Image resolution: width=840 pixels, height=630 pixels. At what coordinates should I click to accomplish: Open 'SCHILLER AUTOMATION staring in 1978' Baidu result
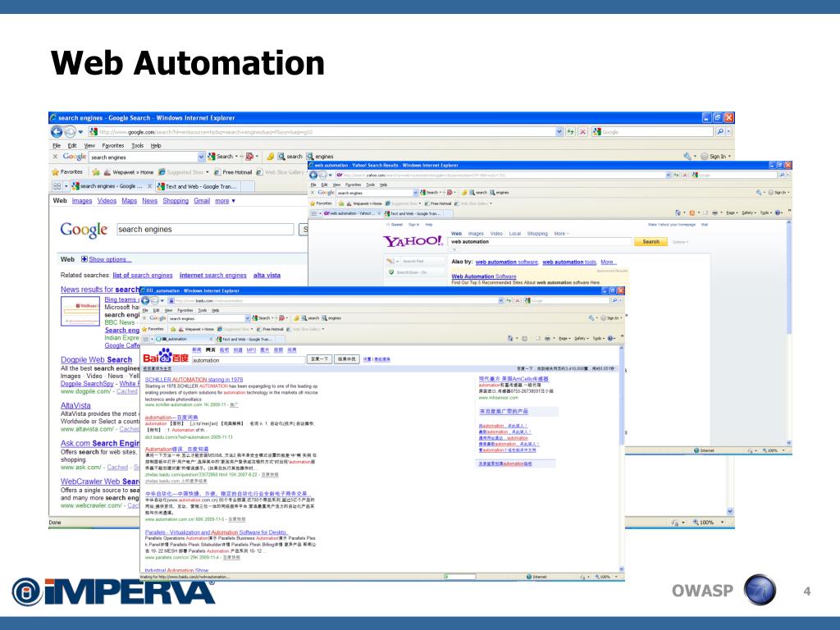tap(194, 379)
